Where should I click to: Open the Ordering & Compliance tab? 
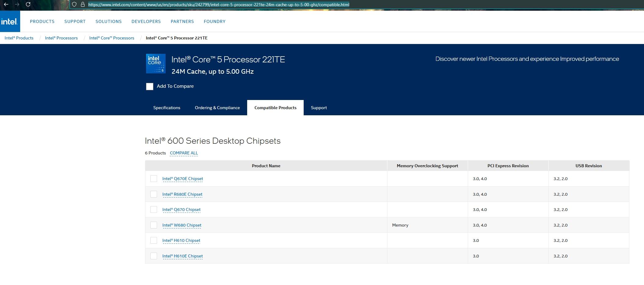pos(217,108)
